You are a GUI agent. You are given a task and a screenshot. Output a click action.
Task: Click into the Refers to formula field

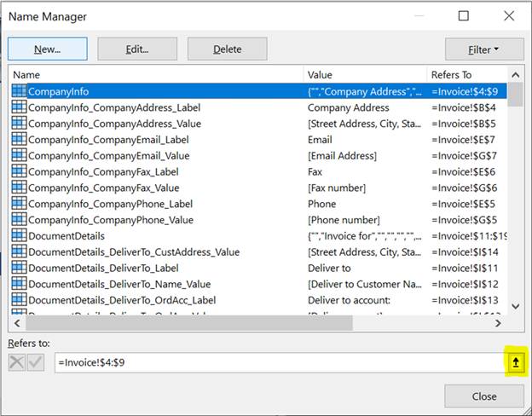[x=273, y=363]
